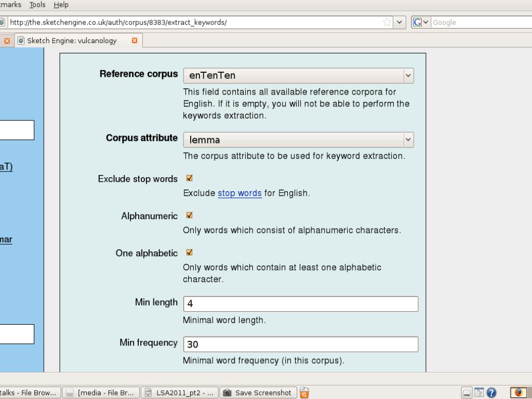Open the Corpus attribute dropdown
Image resolution: width=532 pixels, height=399 pixels.
[x=298, y=140]
